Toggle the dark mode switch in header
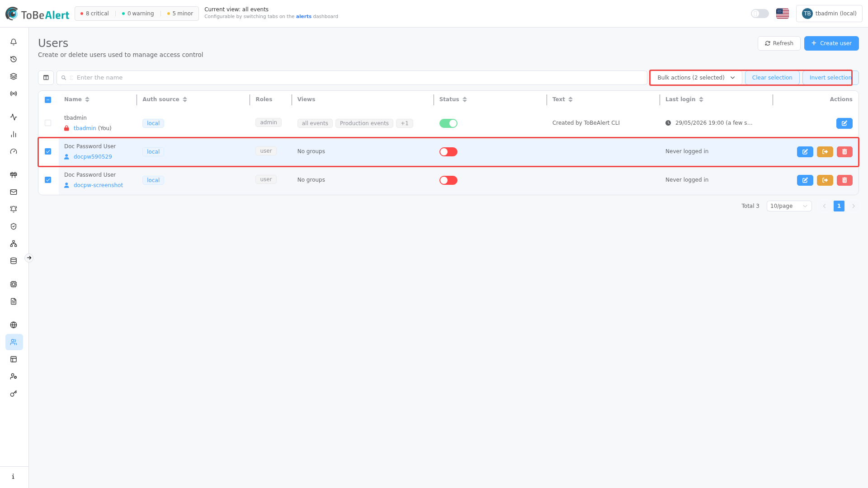 click(759, 14)
